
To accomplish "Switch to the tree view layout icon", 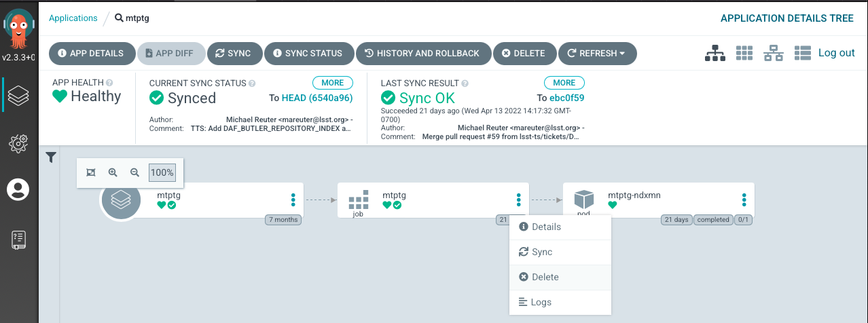I will 715,54.
